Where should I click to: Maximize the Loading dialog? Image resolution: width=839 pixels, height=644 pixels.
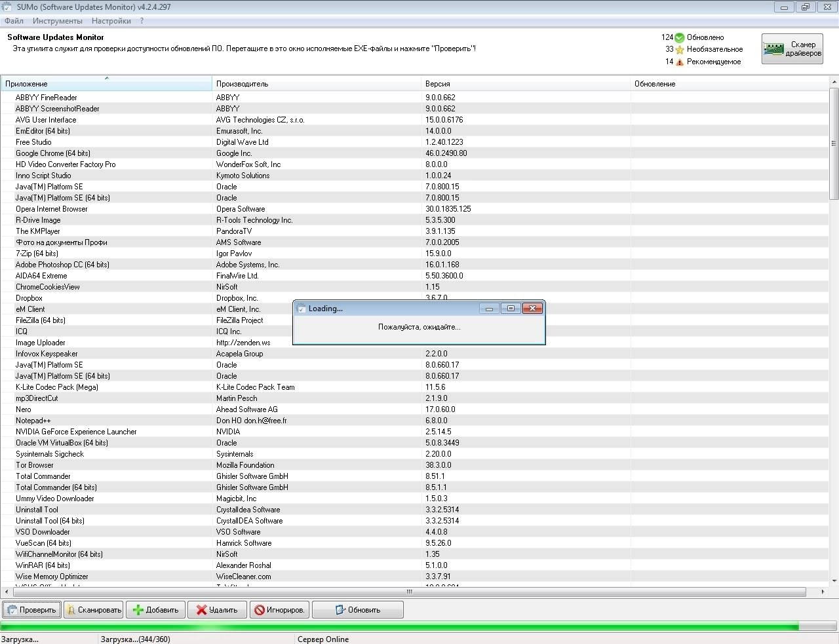point(511,308)
